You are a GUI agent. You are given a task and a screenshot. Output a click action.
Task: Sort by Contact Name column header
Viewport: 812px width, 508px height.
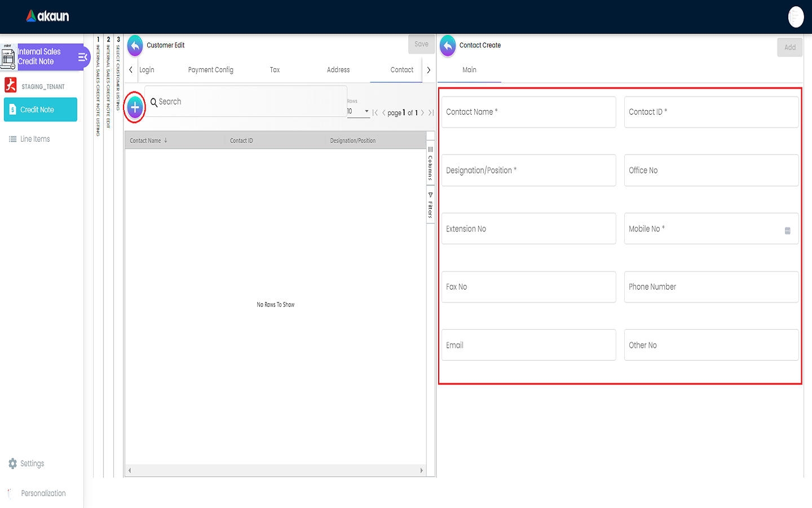pyautogui.click(x=145, y=141)
